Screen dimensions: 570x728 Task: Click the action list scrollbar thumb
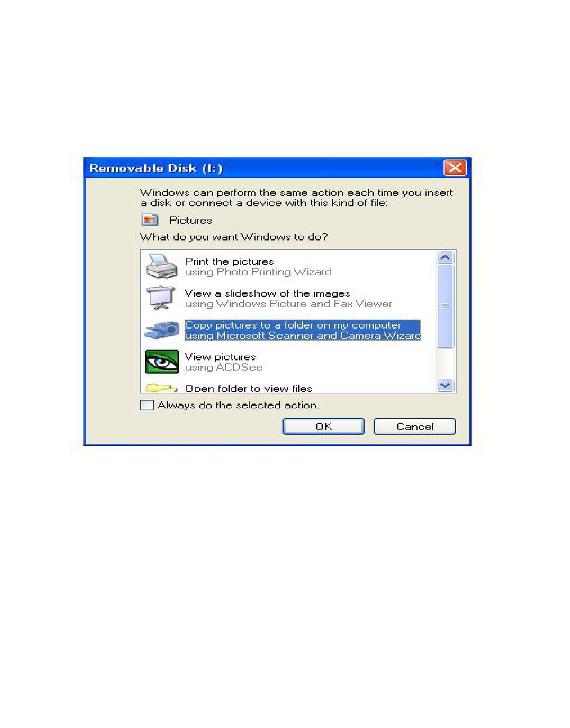click(x=445, y=306)
